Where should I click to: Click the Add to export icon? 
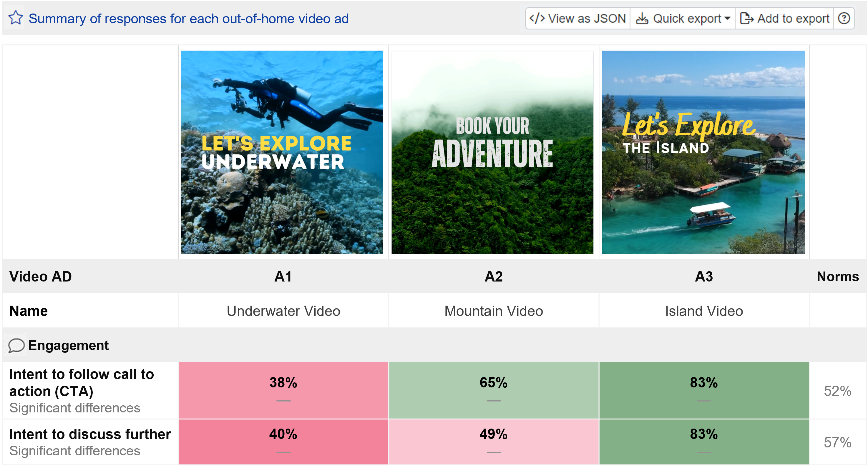pos(746,18)
